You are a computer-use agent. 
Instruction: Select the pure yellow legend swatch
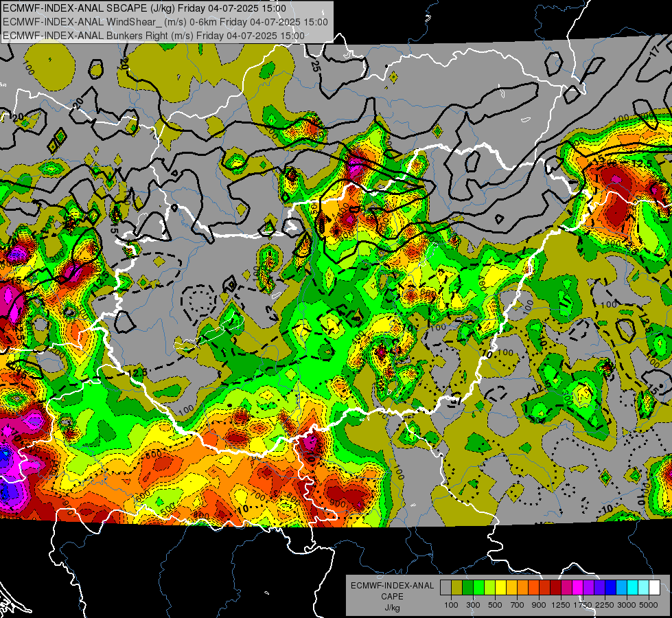(500, 587)
